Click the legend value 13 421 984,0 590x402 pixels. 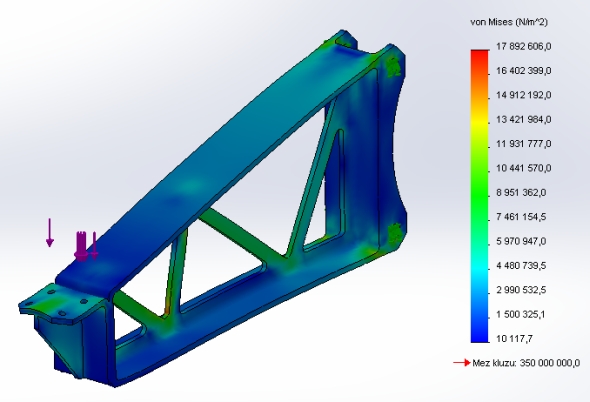(524, 119)
